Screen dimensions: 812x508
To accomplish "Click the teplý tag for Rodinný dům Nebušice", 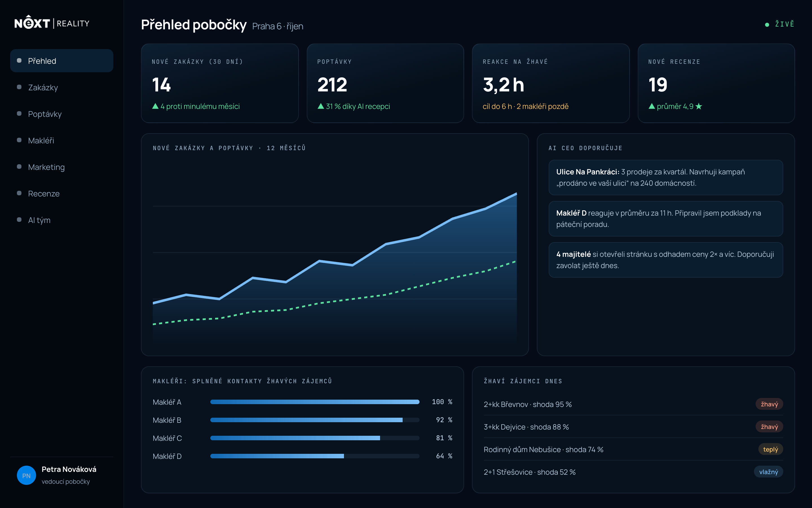I will (770, 449).
